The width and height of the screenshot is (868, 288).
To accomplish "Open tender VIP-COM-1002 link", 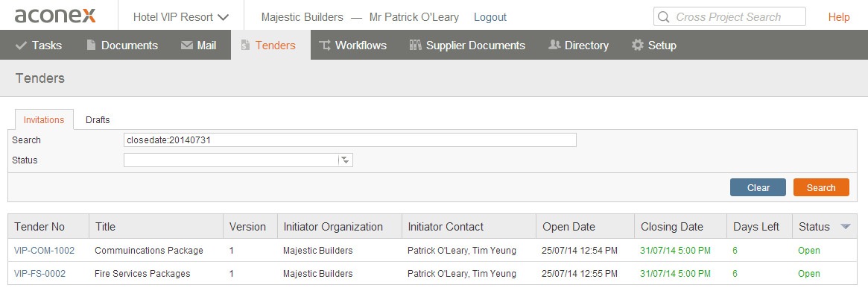I will coord(44,251).
